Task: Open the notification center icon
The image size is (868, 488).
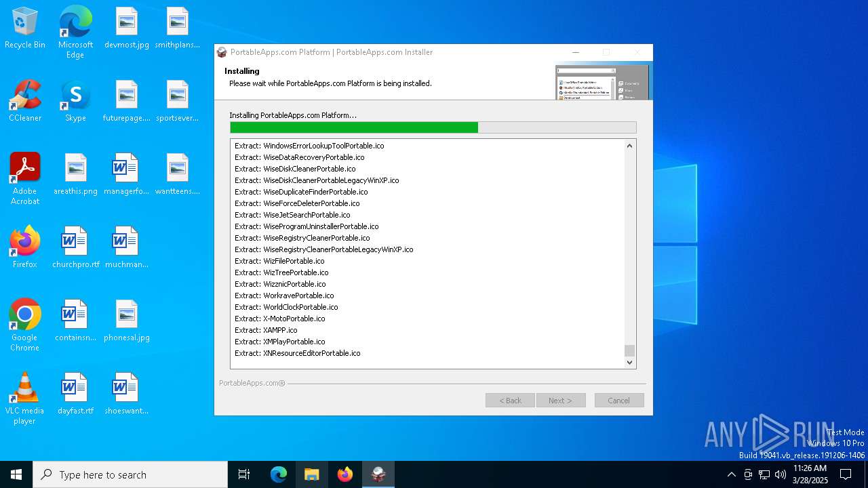Action: point(846,474)
